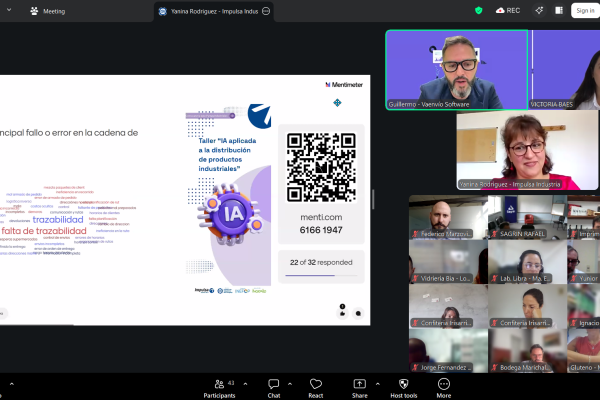Click the REC recording indicator
600x400 pixels.
[507, 10]
